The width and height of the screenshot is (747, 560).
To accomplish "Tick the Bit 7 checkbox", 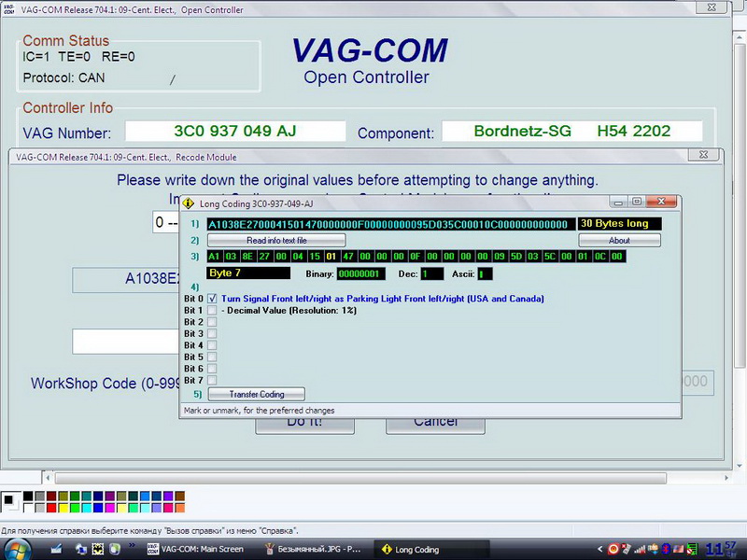I will (212, 380).
